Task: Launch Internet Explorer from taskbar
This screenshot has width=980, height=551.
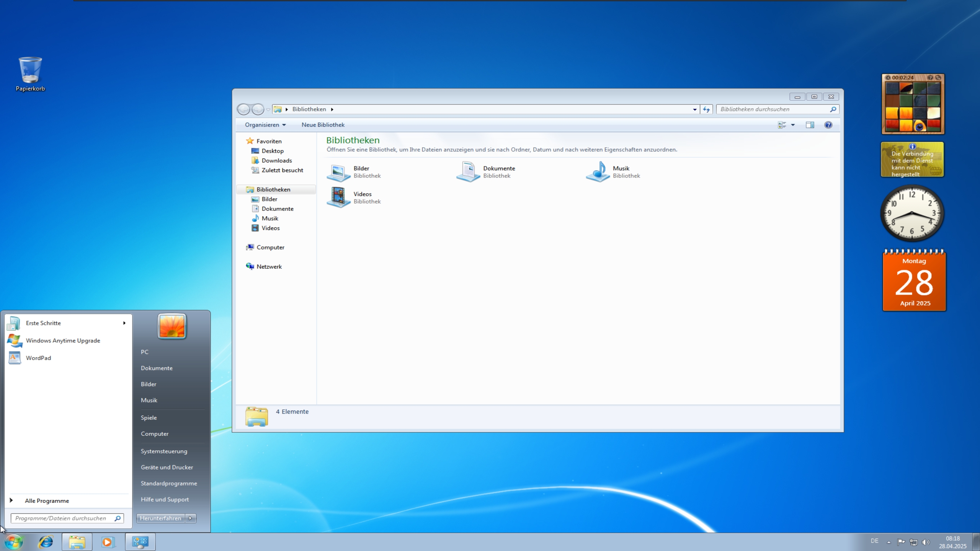Action: (46, 542)
